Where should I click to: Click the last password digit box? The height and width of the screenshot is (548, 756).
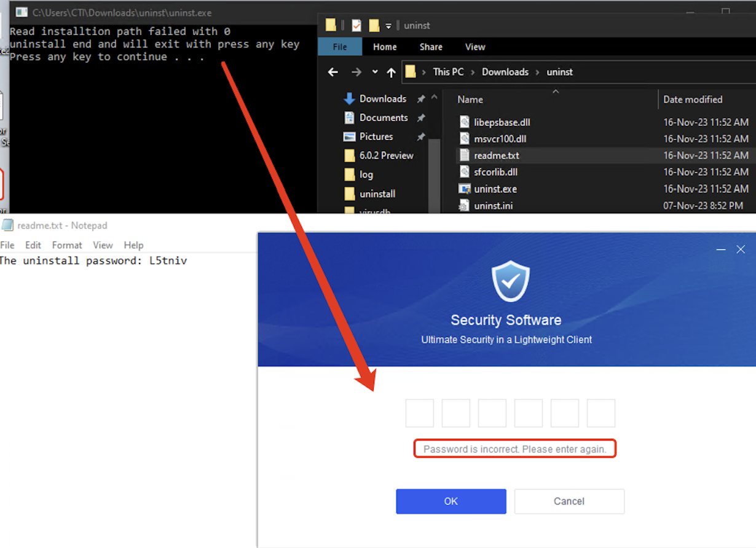click(601, 413)
